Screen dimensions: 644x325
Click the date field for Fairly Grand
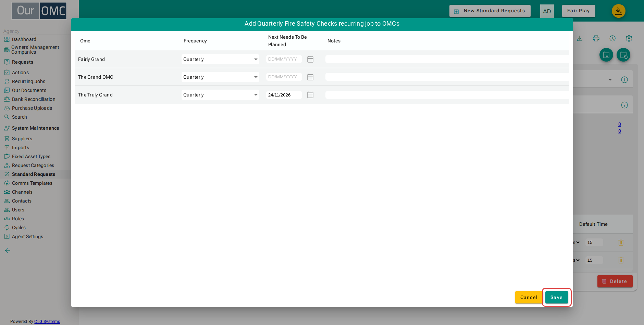point(284,59)
